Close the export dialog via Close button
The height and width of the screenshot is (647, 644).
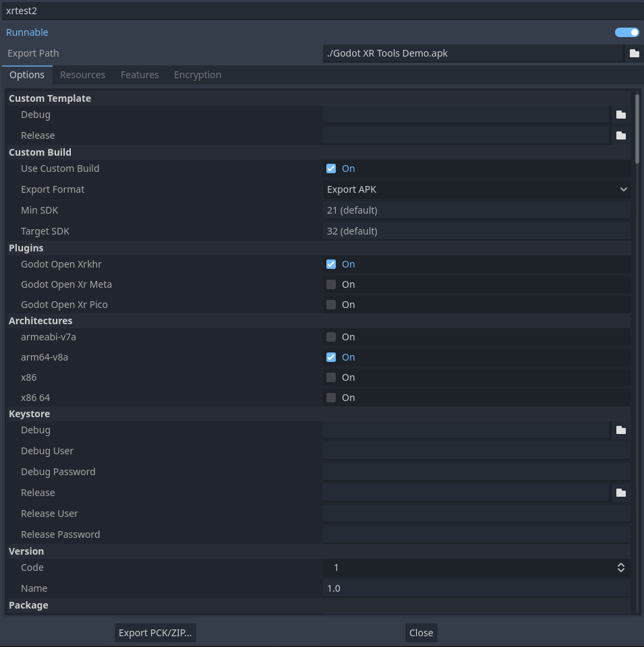coord(421,632)
